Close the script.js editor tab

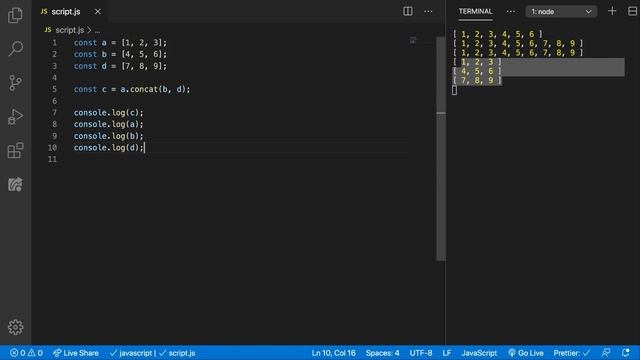(x=98, y=11)
